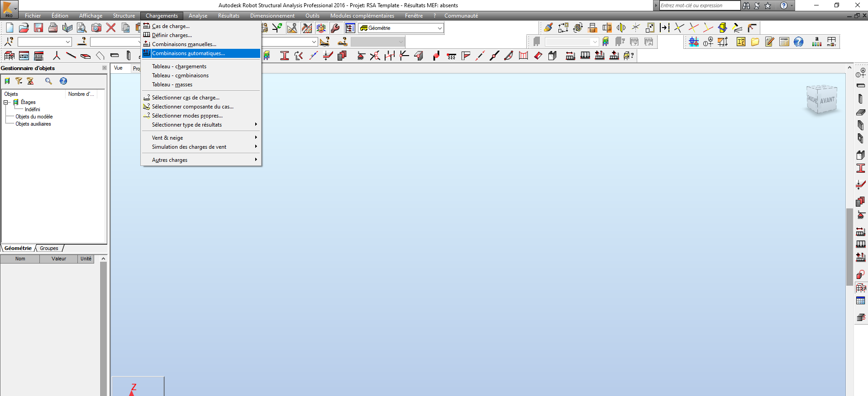Viewport: 868px width, 396px height.
Task: Click the Nom column header
Action: click(x=20, y=259)
